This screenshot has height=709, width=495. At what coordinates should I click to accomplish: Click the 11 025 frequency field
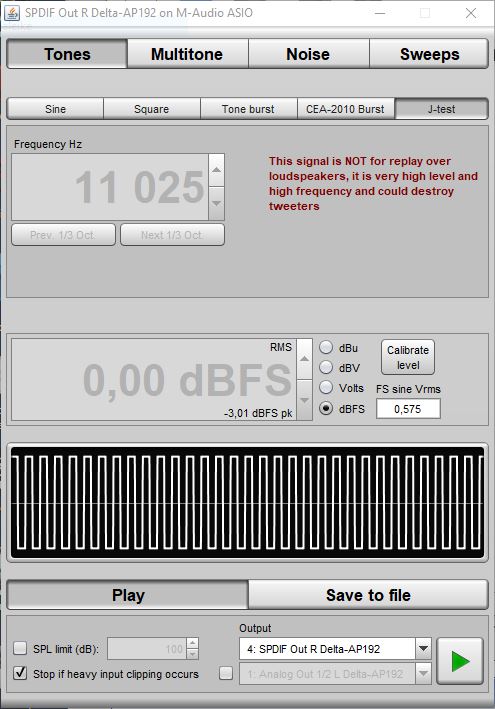tap(110, 187)
